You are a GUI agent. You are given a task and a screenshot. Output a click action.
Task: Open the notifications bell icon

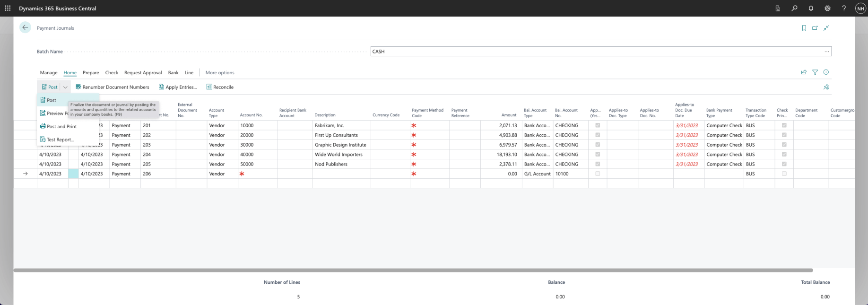pos(811,8)
